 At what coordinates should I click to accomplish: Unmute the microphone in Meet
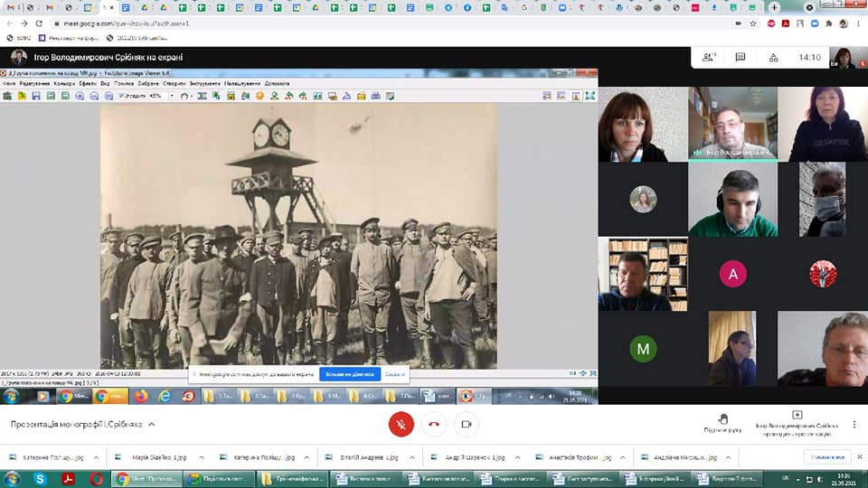401,424
